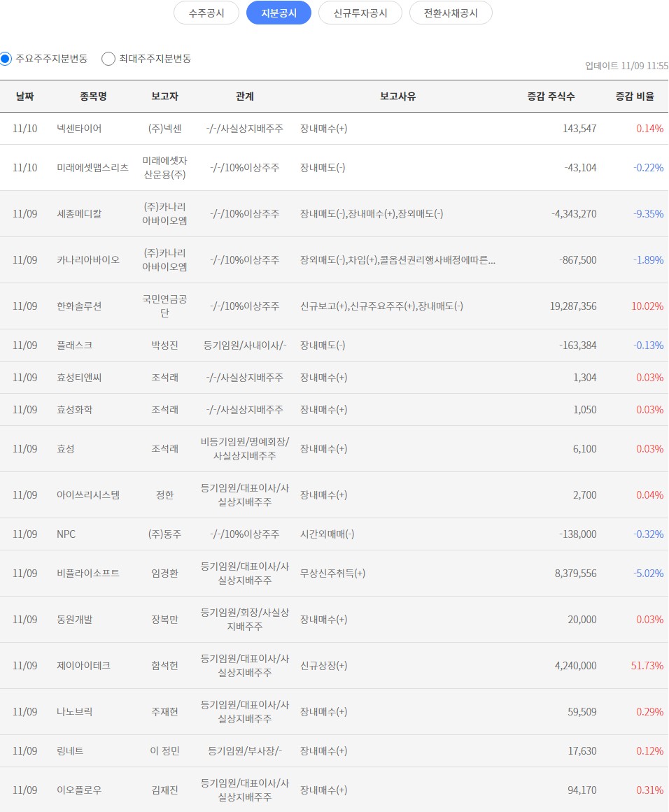Click reporter 함석헌 in 제이아이테크 row
The image size is (669, 812).
(164, 665)
